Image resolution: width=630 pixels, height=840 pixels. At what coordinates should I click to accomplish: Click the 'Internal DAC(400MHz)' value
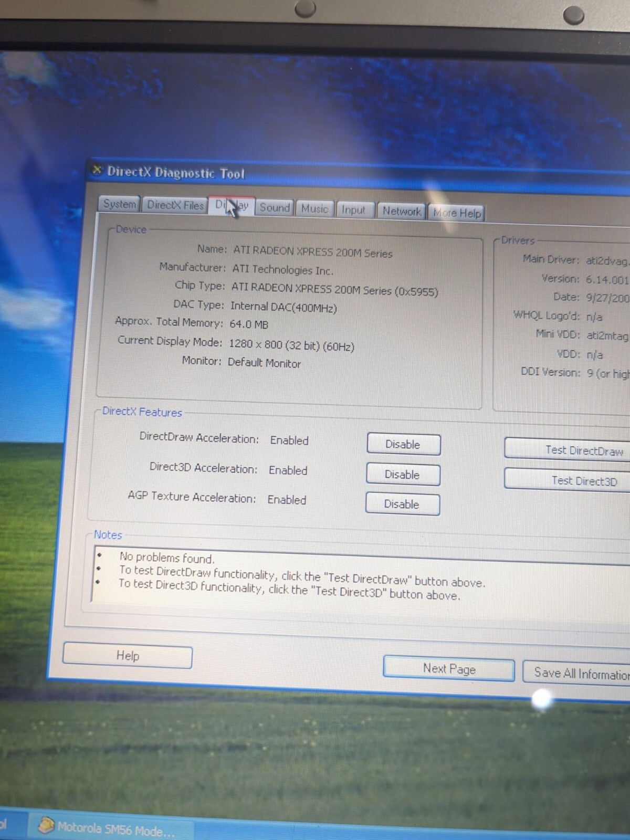point(283,307)
